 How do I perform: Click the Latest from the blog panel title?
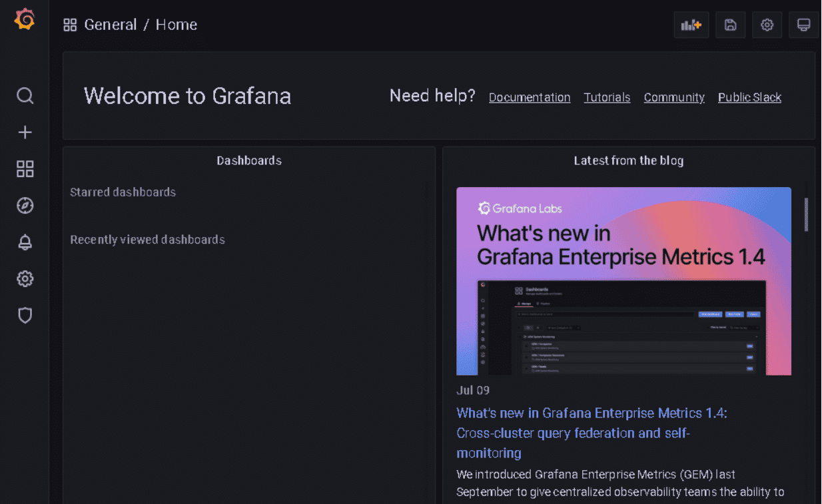pos(629,160)
